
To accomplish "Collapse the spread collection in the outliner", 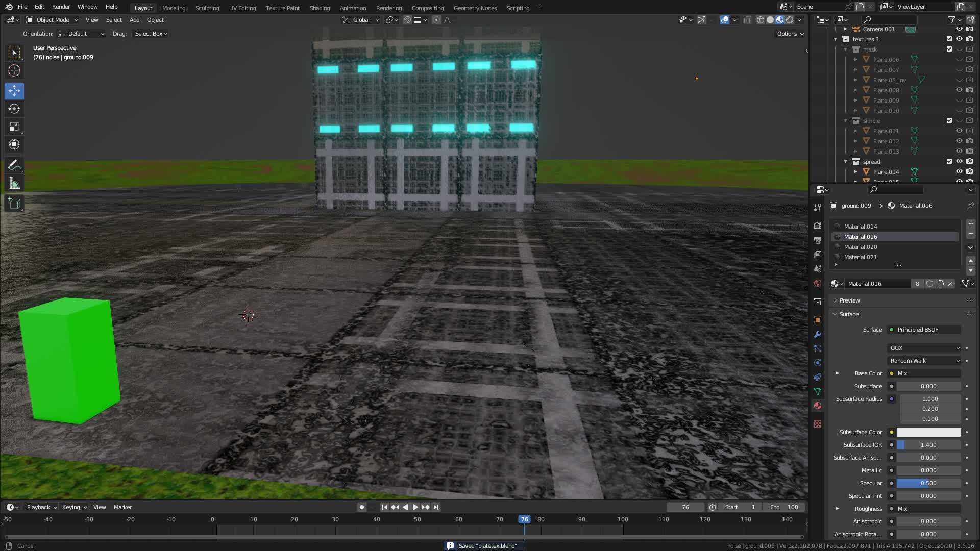I will coord(846,162).
